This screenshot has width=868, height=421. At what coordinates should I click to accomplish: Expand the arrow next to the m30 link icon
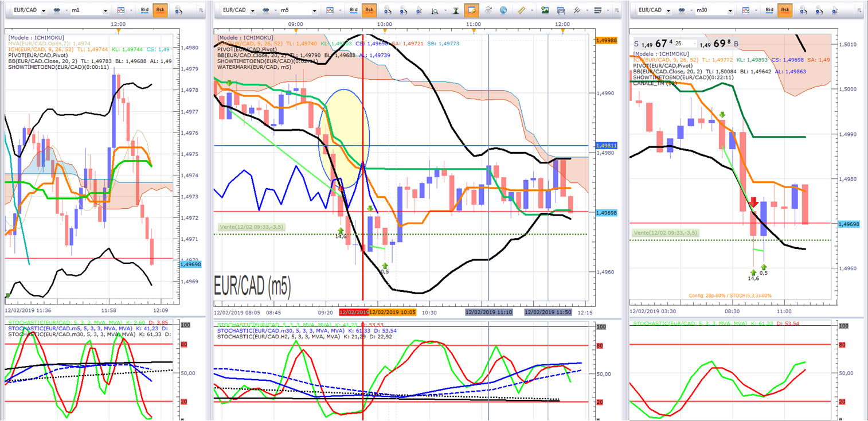(x=692, y=10)
